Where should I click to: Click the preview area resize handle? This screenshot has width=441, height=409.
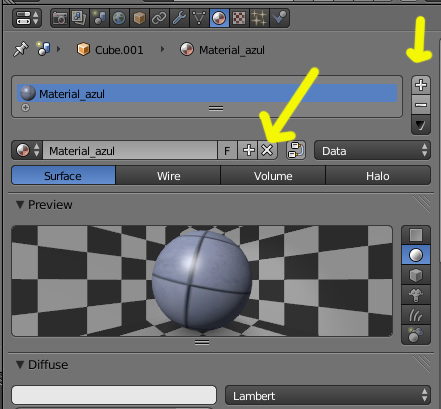click(x=202, y=342)
